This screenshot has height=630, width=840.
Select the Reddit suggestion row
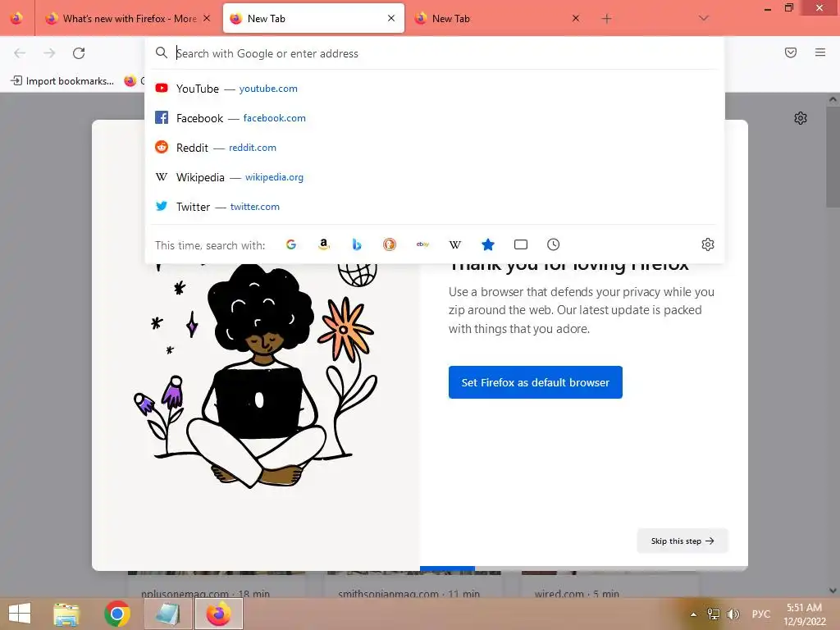(435, 148)
